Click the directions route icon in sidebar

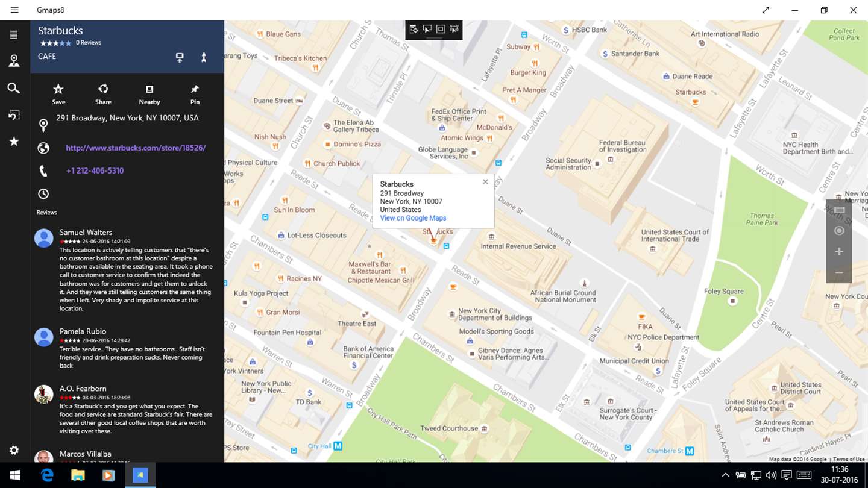[14, 114]
